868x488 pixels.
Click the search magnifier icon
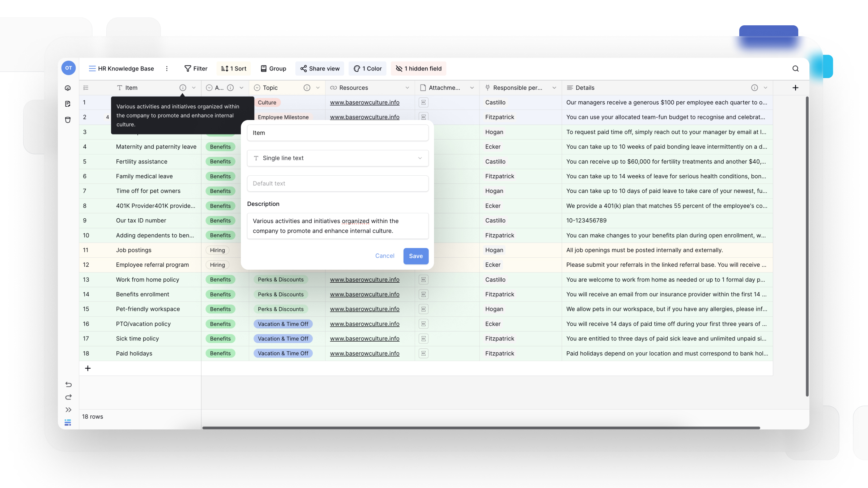(x=795, y=69)
